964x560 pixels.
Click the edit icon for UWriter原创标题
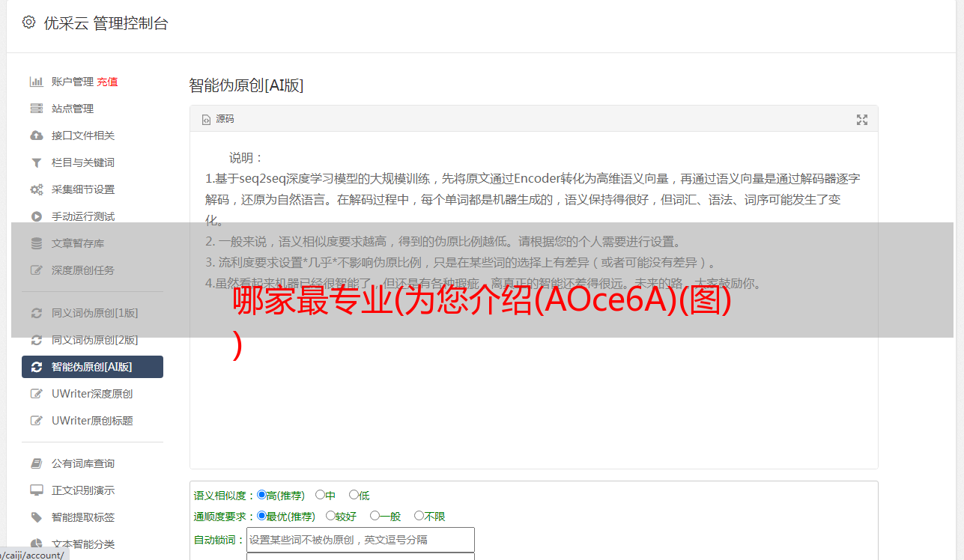pos(36,421)
